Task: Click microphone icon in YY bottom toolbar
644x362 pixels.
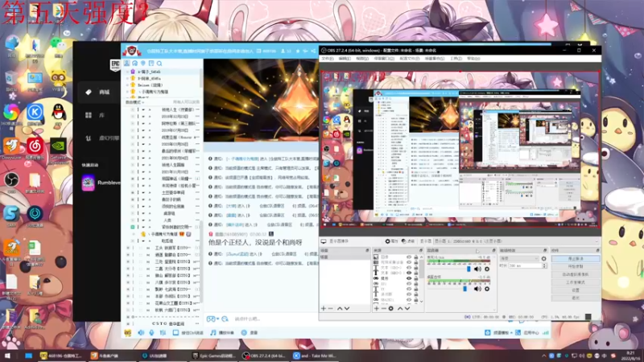Action: point(151,332)
